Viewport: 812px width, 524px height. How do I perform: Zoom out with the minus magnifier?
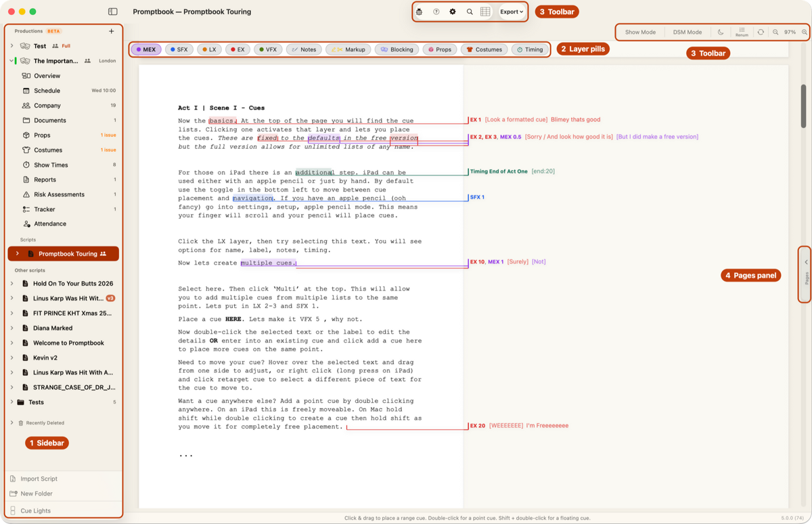(x=775, y=32)
